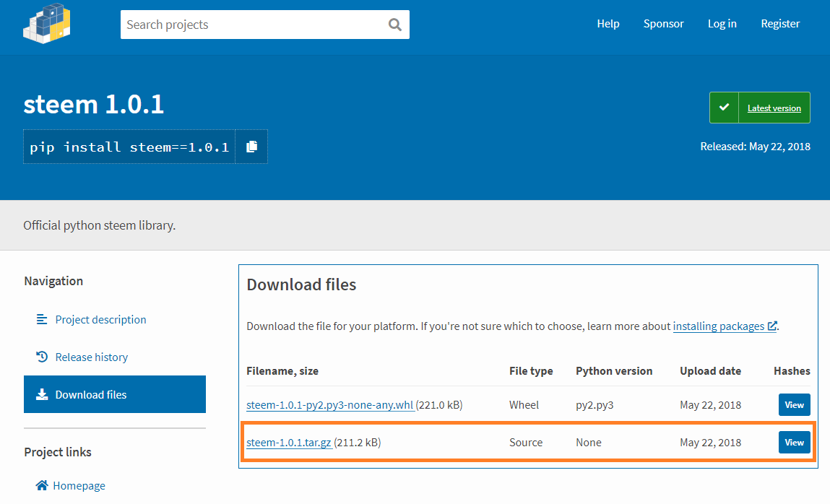Click the external link icon after installing packages
This screenshot has width=830, height=504.
pyautogui.click(x=772, y=326)
